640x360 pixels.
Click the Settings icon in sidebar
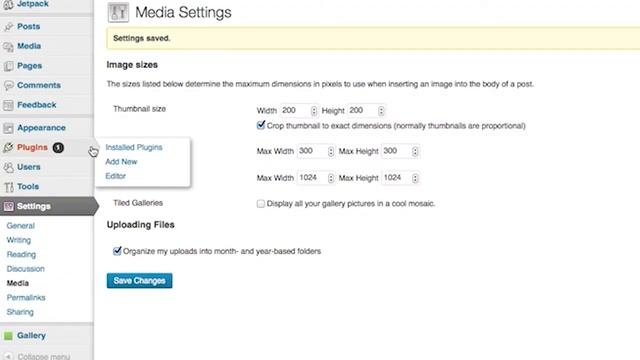coord(8,207)
